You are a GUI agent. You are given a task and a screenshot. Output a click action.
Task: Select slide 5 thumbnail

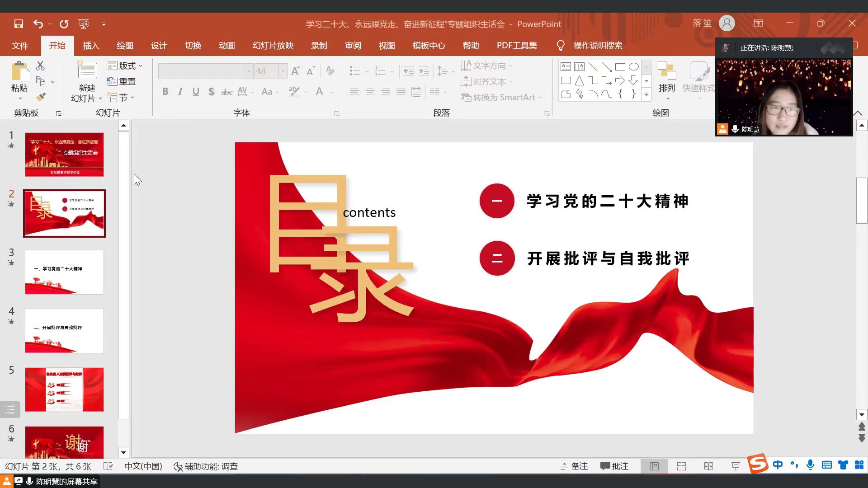pyautogui.click(x=64, y=389)
